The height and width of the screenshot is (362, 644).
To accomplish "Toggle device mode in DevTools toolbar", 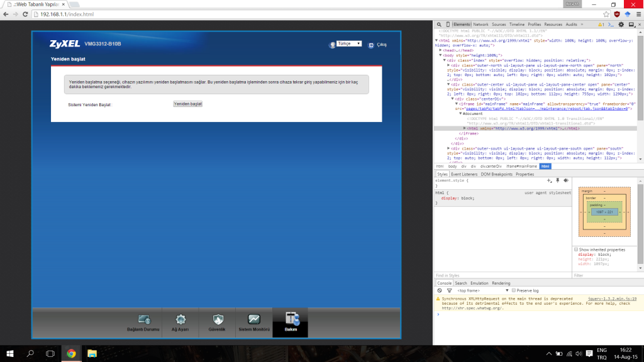I will [x=448, y=25].
